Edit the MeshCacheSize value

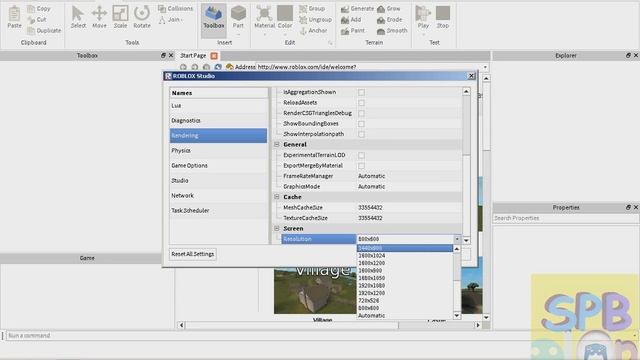coord(409,208)
